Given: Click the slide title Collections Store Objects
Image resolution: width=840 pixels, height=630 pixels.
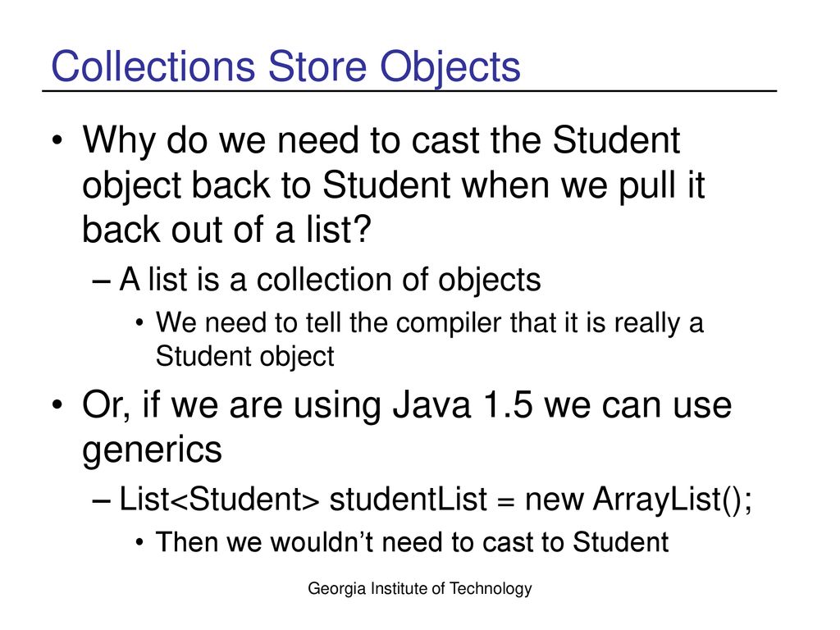Looking at the screenshot, I should (285, 67).
